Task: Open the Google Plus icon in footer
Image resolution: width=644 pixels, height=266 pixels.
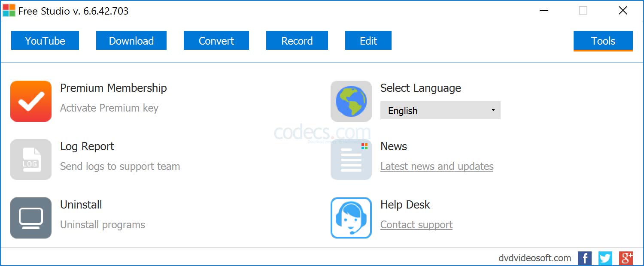Action: coord(626,258)
